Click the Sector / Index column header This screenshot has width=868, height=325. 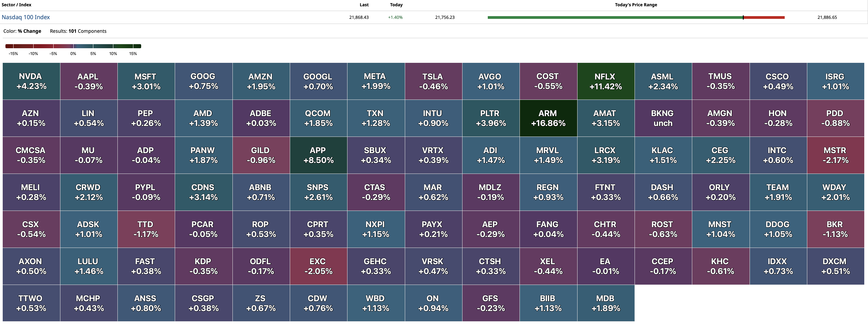[x=16, y=5]
